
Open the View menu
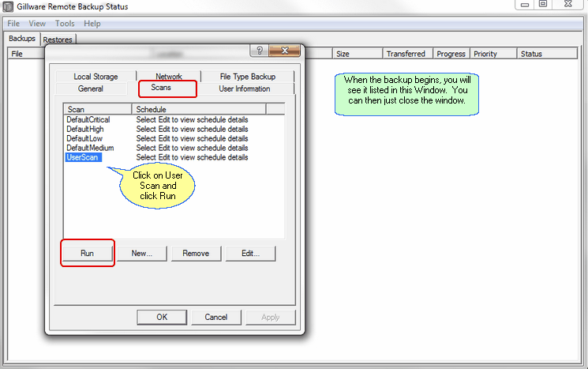coord(37,24)
